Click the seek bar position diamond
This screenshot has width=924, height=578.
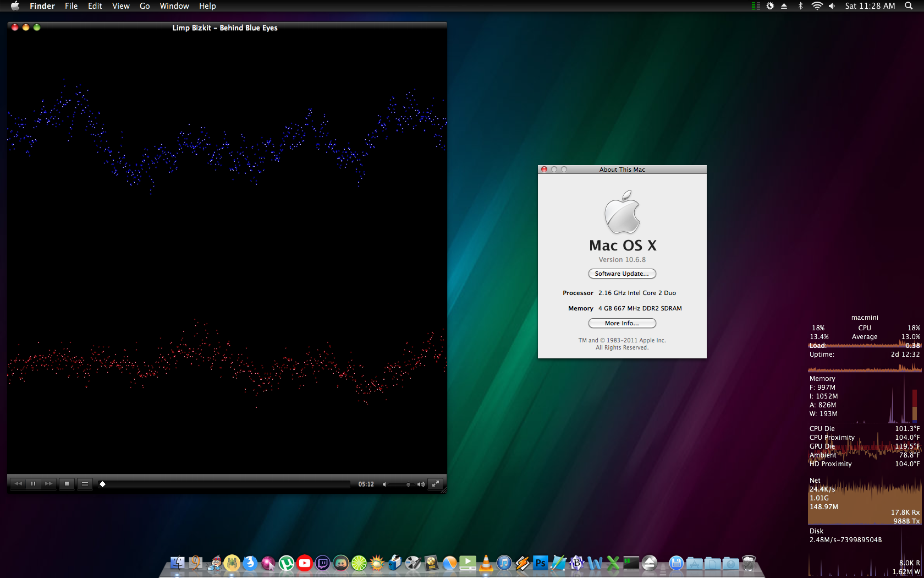(102, 484)
